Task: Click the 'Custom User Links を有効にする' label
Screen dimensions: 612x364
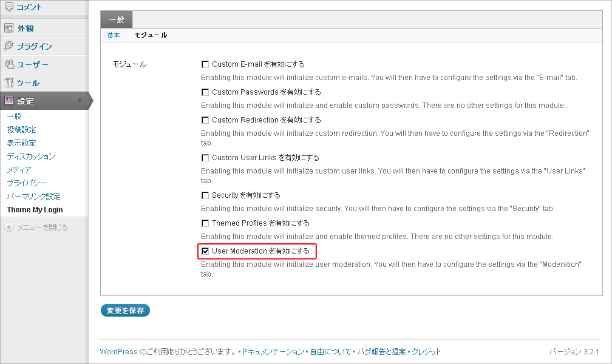Action: click(x=266, y=158)
